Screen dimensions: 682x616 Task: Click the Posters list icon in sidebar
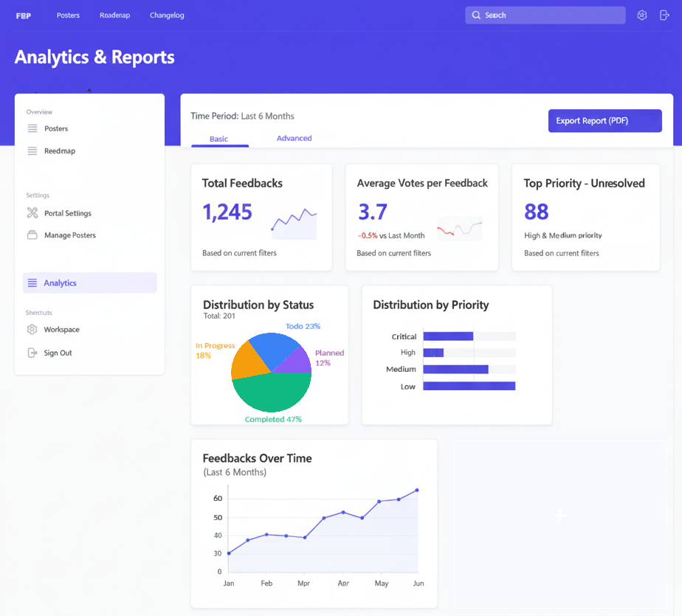32,128
